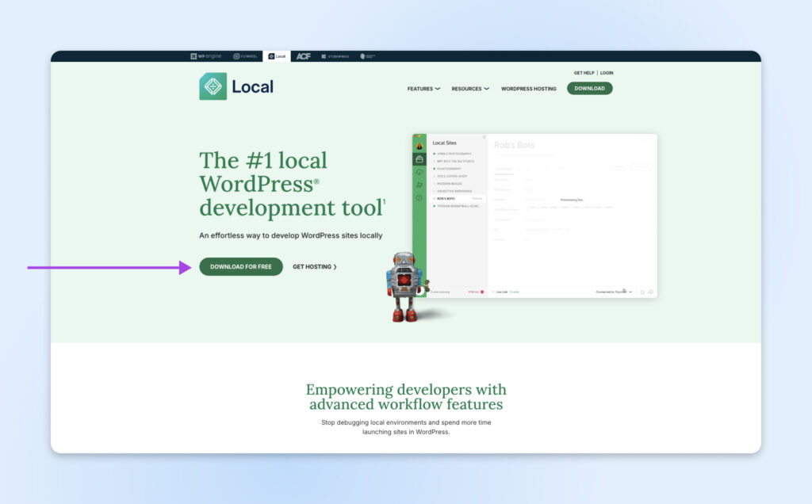Follow the Get Hosting link
812x504 pixels.
315,267
